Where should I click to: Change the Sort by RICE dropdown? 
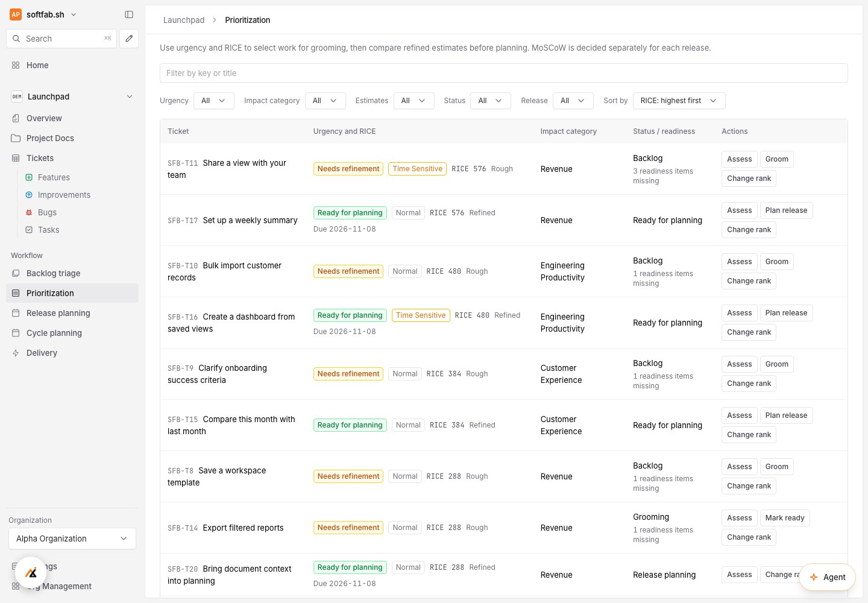tap(679, 101)
